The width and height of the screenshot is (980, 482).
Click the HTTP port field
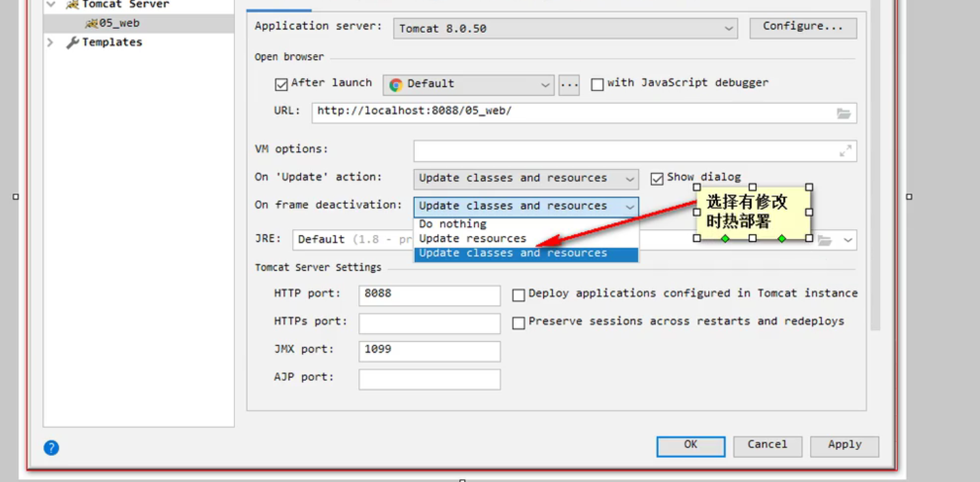(429, 295)
